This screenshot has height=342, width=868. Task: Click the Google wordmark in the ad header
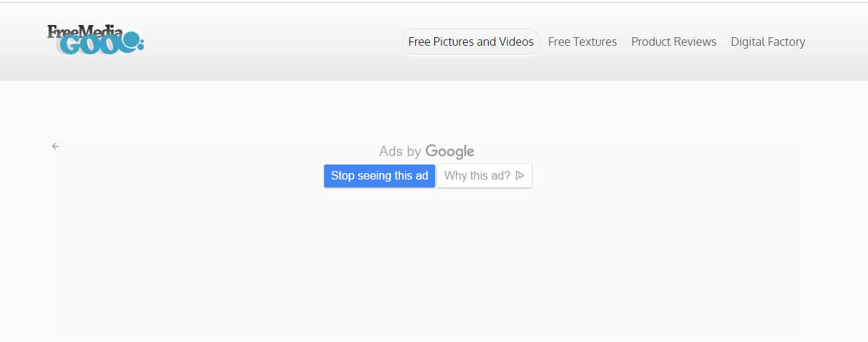point(449,151)
